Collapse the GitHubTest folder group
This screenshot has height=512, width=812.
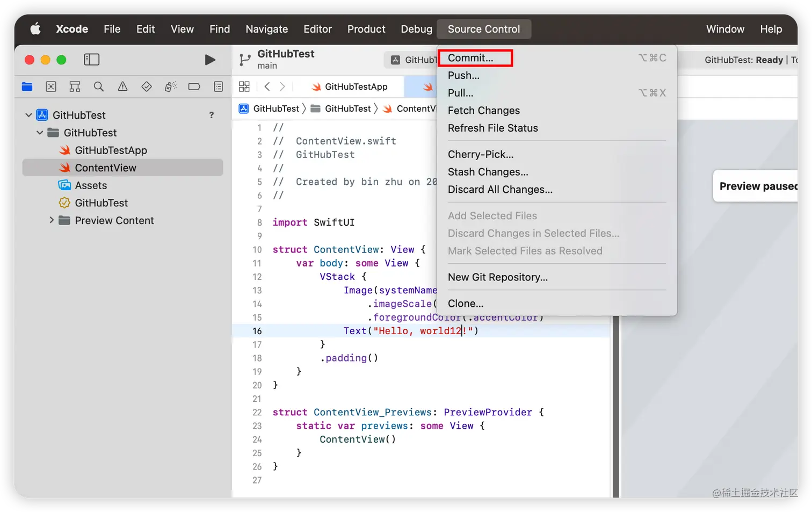pos(40,133)
